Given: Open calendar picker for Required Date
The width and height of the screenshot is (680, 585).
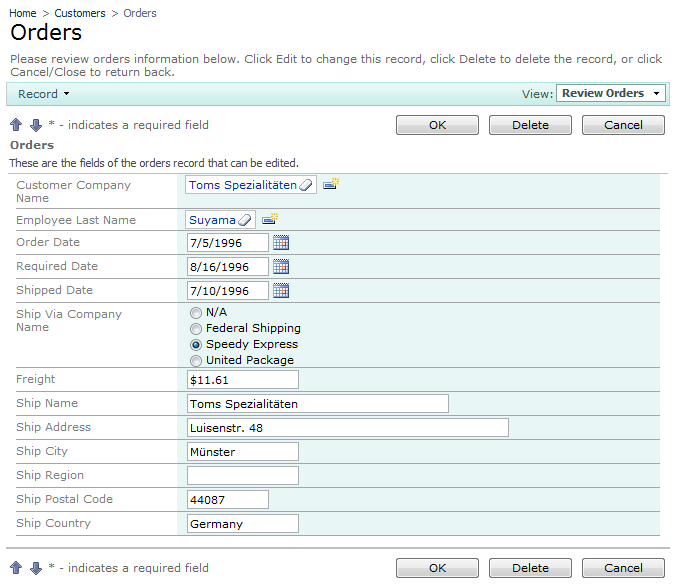Looking at the screenshot, I should click(281, 266).
